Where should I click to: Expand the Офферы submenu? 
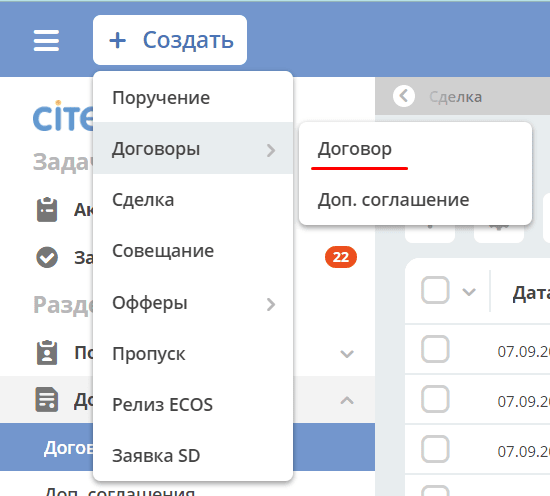(x=193, y=303)
